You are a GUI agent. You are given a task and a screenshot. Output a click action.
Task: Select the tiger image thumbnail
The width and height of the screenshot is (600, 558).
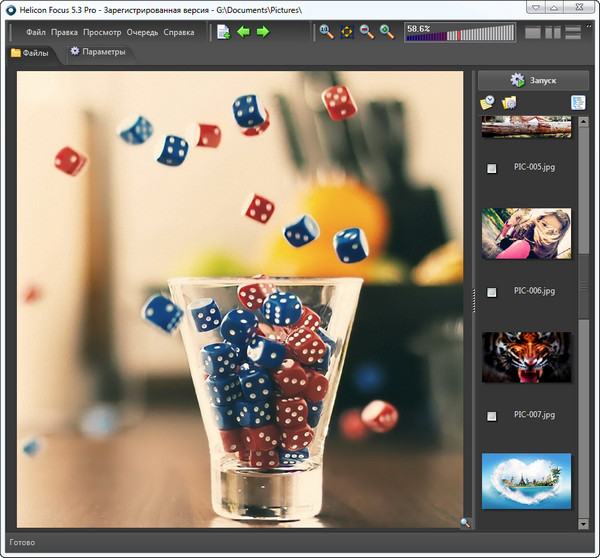pos(526,356)
